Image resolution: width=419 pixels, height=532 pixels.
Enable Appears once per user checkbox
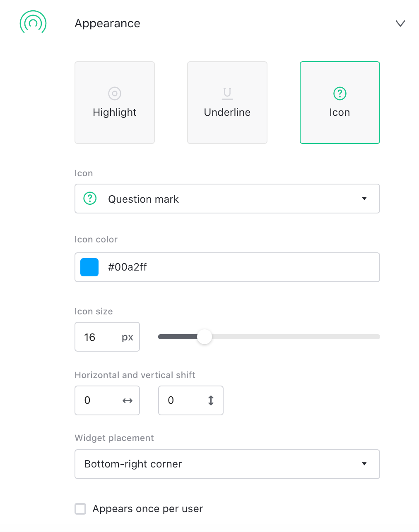(80, 508)
